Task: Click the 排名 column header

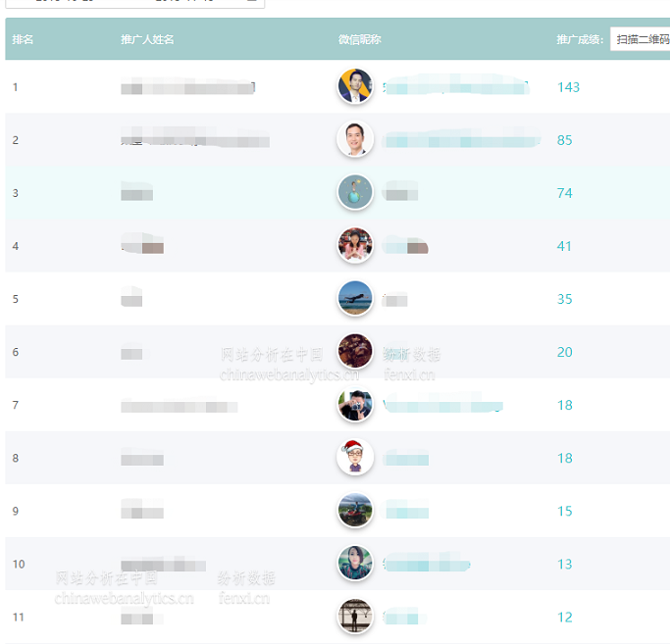Action: click(x=24, y=40)
